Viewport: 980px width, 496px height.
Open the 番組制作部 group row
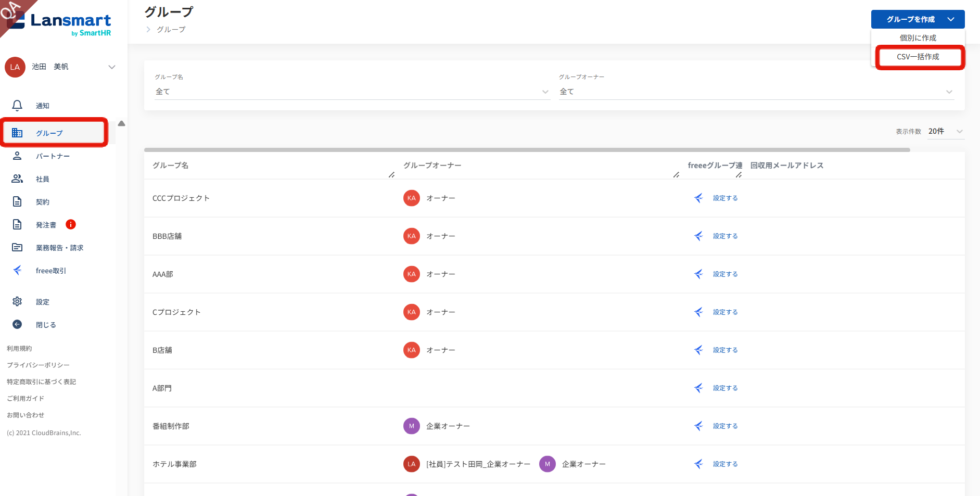click(171, 426)
